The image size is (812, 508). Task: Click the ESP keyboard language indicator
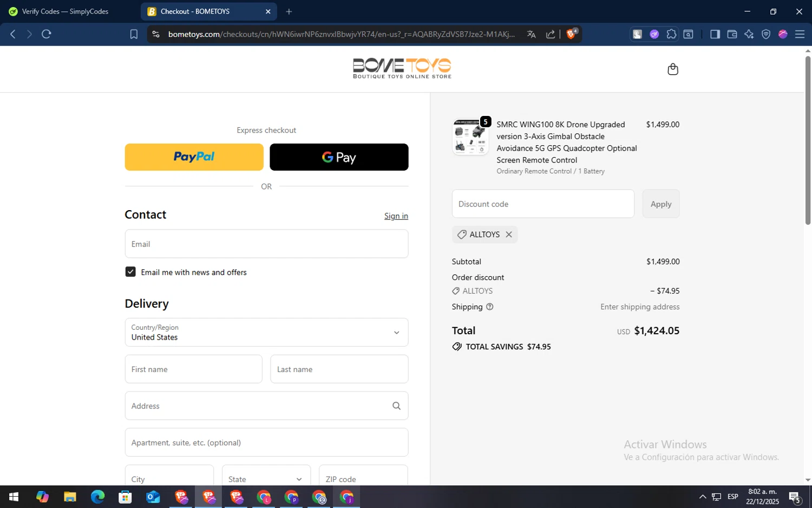tap(733, 497)
